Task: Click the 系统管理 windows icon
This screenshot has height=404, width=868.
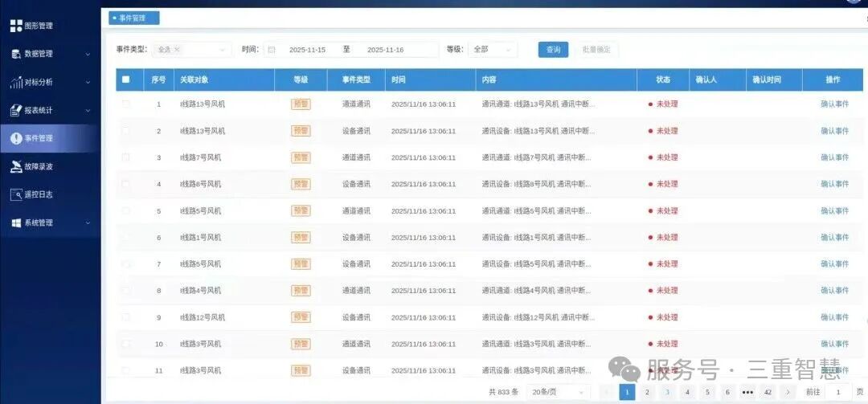Action: pyautogui.click(x=16, y=222)
